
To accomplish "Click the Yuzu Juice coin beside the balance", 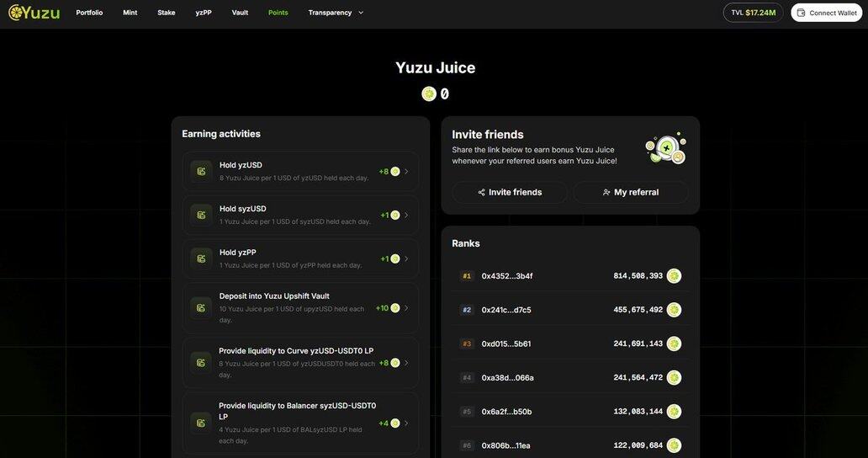I will 429,94.
